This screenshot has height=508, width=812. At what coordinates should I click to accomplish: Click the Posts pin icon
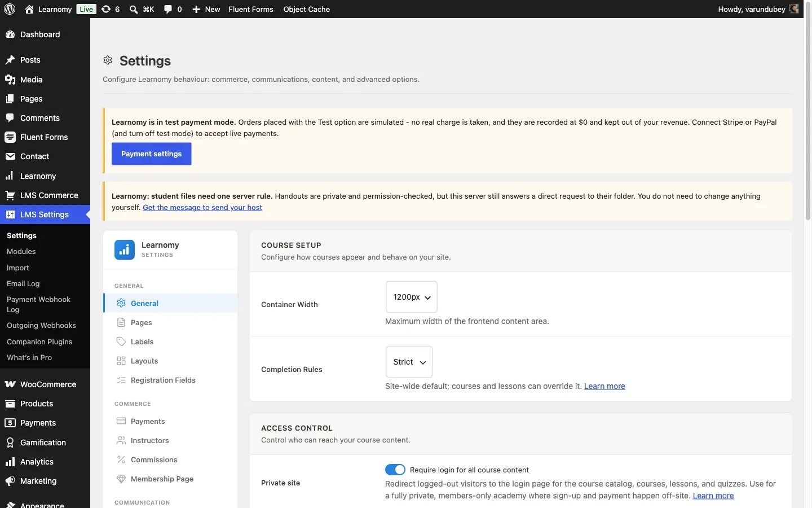click(10, 60)
